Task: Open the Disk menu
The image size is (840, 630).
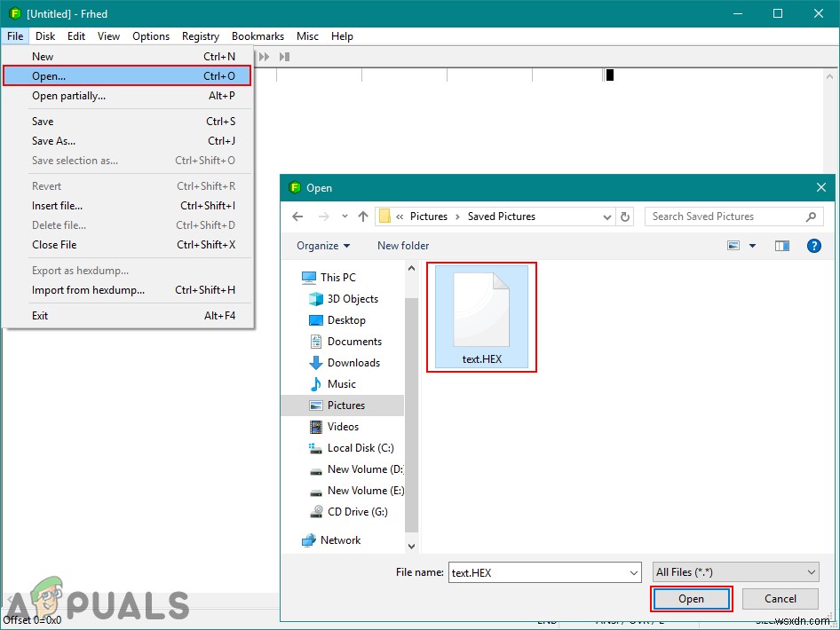Action: click(x=45, y=35)
